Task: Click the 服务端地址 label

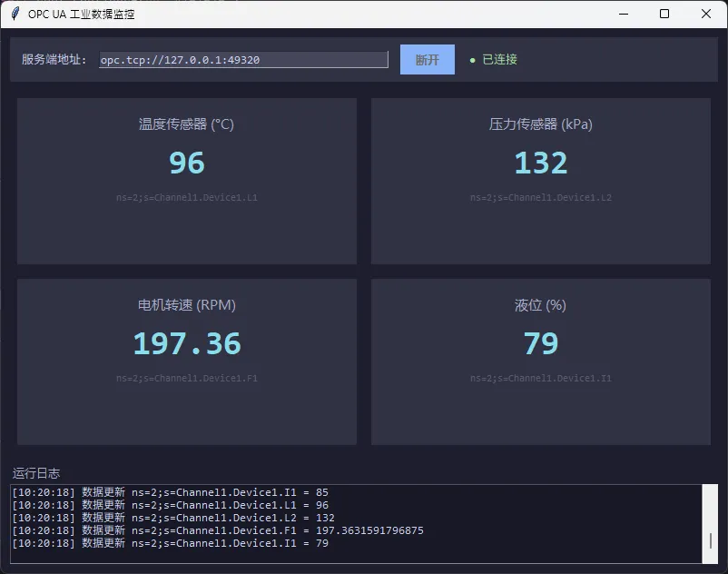Action: (54, 59)
